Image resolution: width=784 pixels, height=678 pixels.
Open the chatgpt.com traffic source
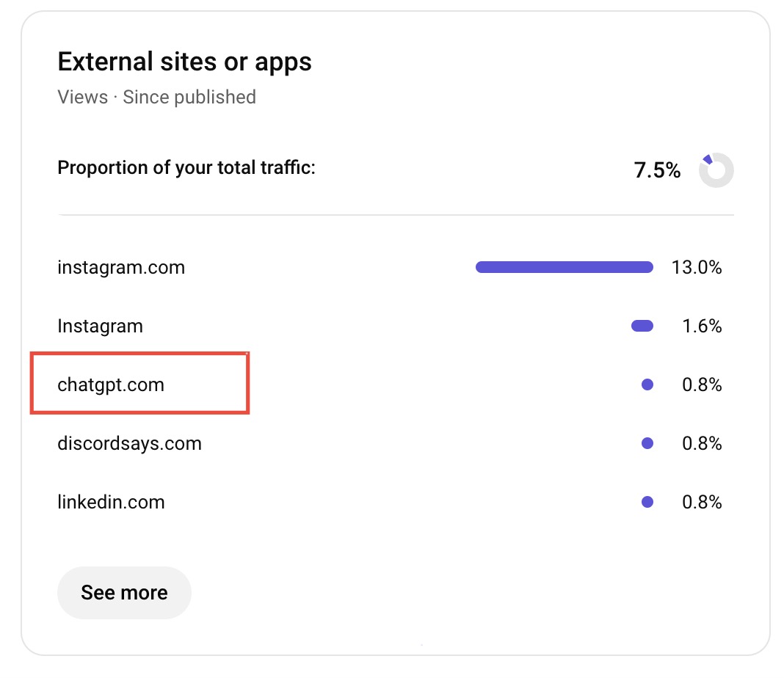(111, 384)
